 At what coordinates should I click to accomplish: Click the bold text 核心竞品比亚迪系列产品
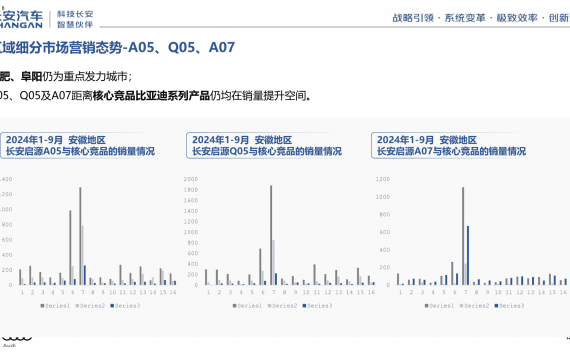point(151,96)
